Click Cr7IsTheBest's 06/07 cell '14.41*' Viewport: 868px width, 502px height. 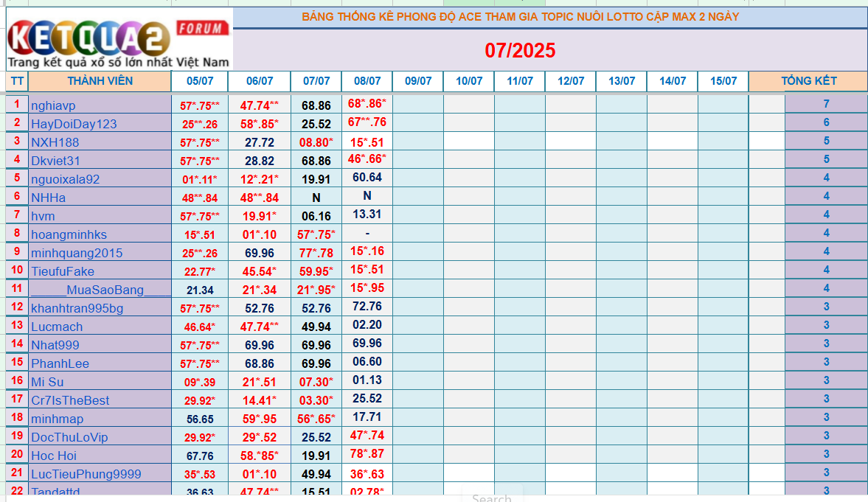coord(260,400)
